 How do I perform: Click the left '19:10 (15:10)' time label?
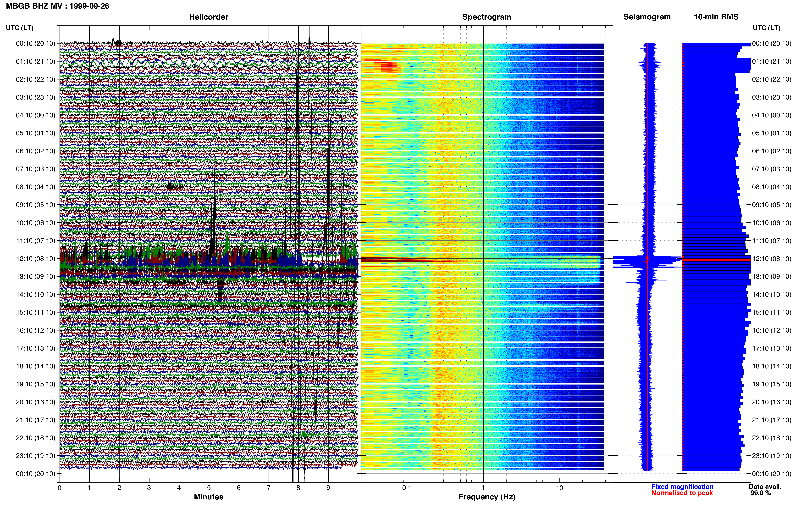(36, 384)
